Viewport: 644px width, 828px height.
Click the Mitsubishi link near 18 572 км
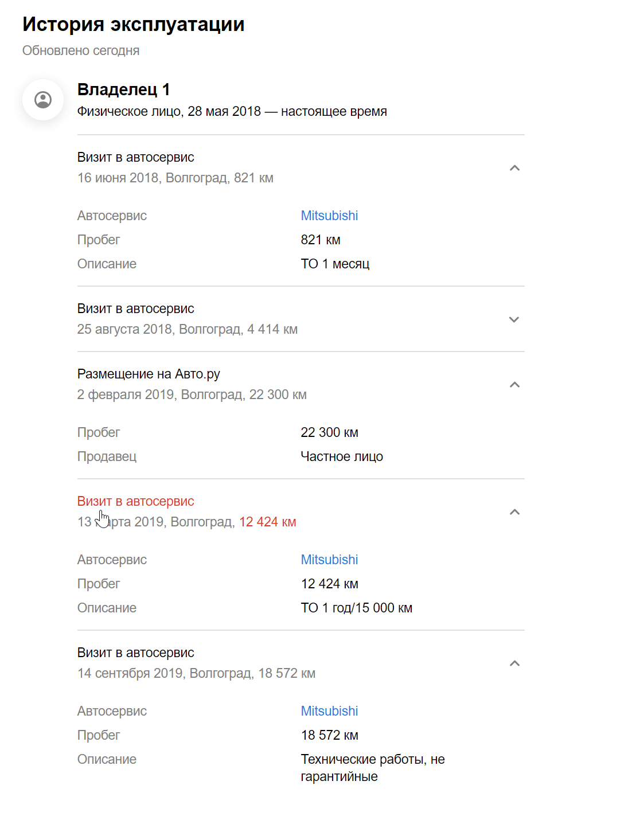[x=329, y=711]
